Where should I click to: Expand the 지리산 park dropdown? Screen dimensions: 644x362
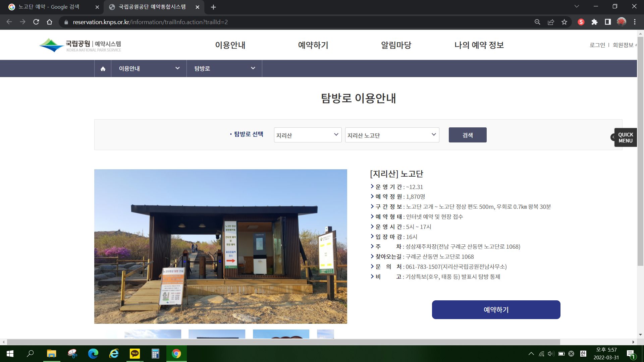click(308, 135)
